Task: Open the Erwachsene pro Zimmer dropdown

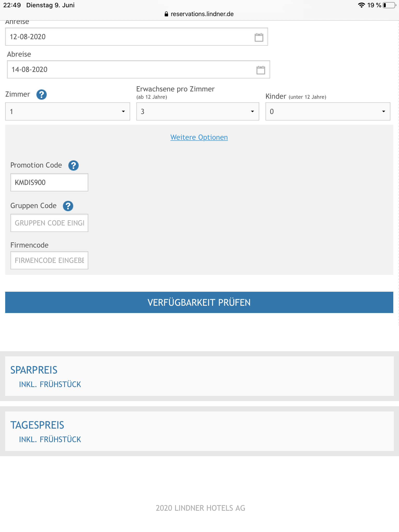Action: click(198, 111)
